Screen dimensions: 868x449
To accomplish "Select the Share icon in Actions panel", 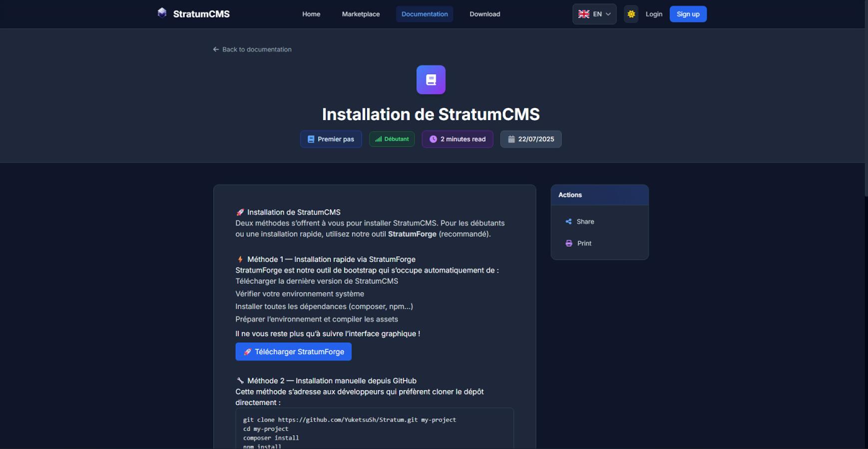I will tap(568, 222).
